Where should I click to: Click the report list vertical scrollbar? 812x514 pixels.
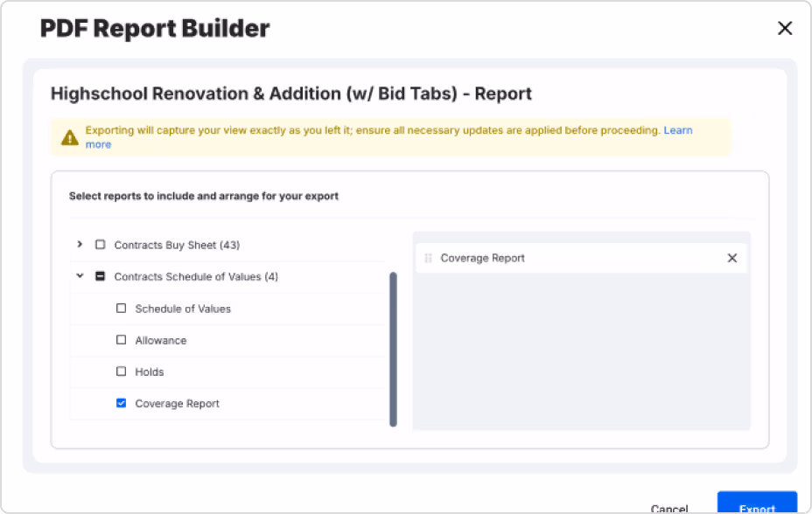(x=393, y=349)
